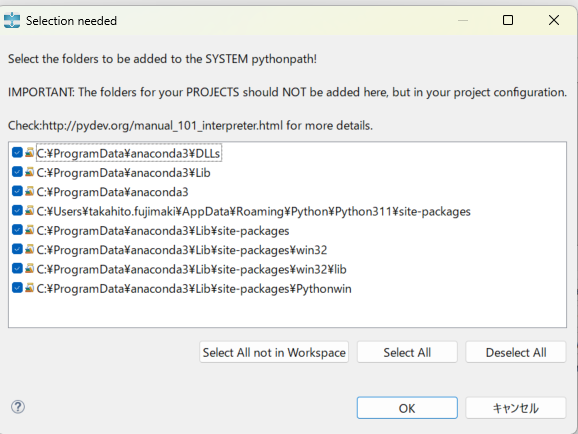Viewport: 578px width, 434px height.
Task: Select the site-packages\Pythonwin path entry
Action: coord(194,288)
